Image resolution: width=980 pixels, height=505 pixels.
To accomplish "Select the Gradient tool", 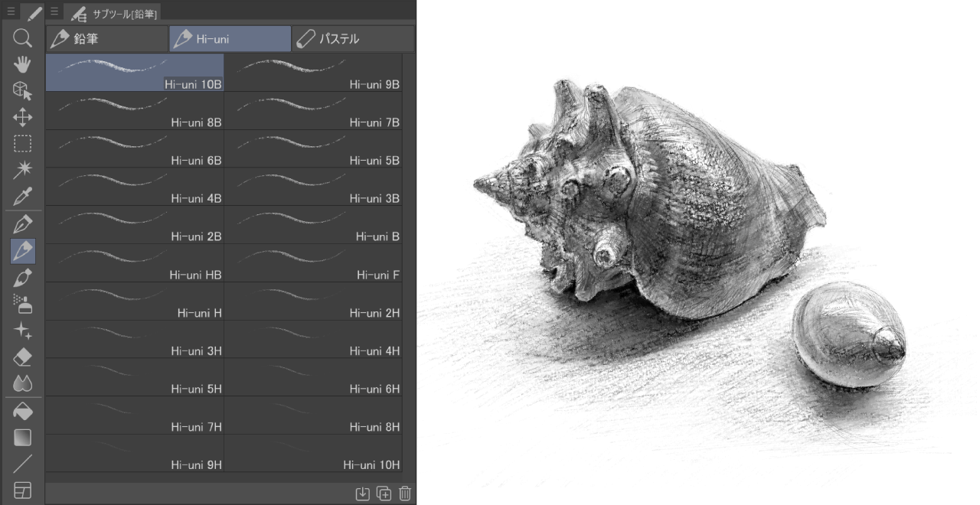I will (22, 438).
